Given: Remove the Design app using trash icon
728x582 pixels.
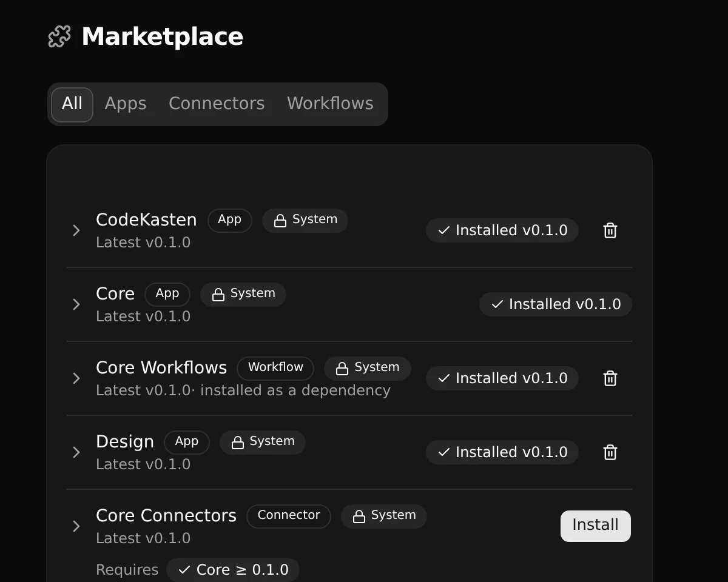Looking at the screenshot, I should pos(610,452).
